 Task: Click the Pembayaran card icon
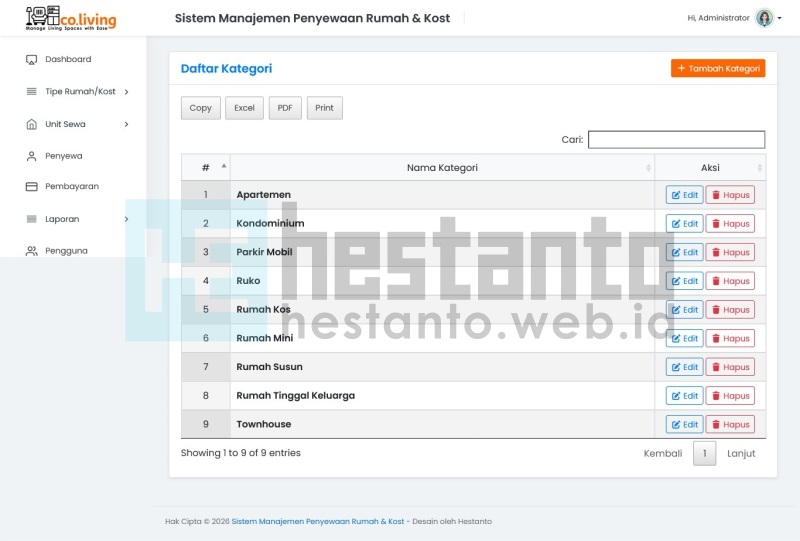click(32, 187)
